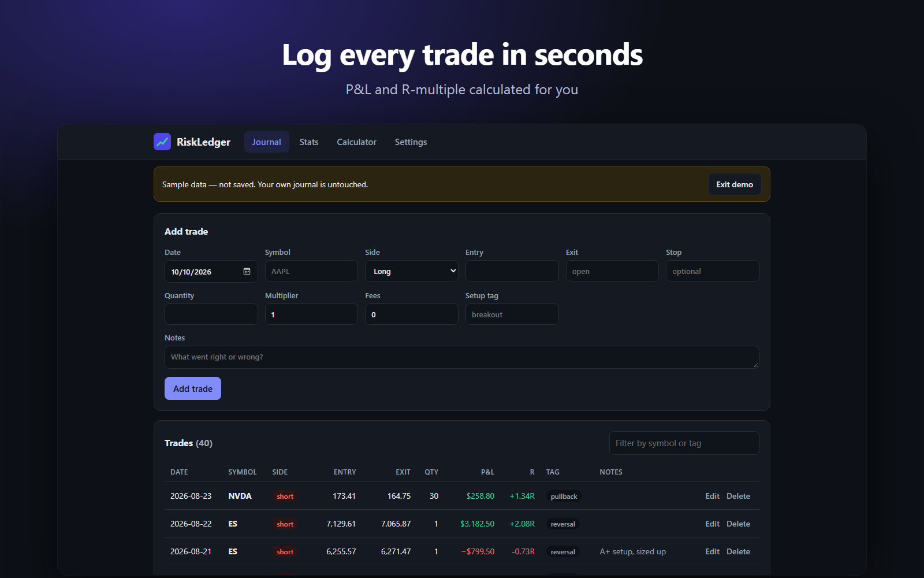Click the Trades (40) heading
Viewport: 924px width, 578px height.
tap(188, 443)
